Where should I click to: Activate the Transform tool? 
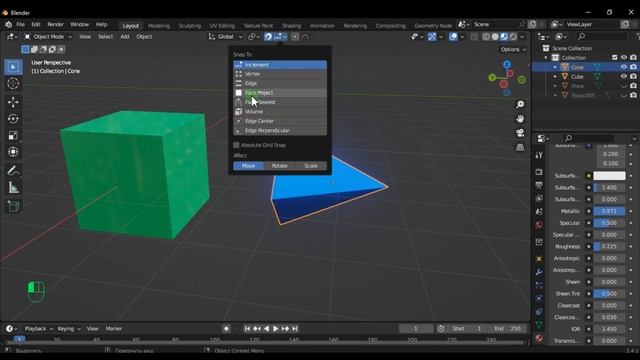[x=13, y=152]
